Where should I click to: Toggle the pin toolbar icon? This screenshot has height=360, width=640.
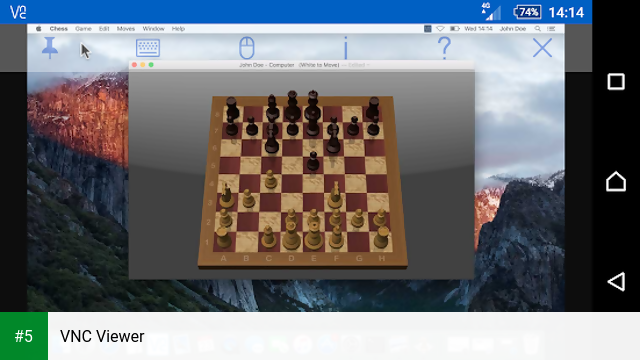point(50,48)
